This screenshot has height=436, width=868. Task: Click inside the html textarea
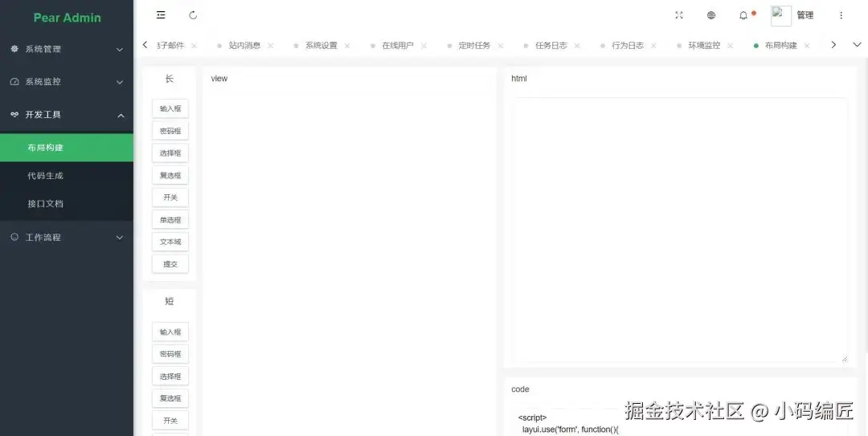(679, 230)
